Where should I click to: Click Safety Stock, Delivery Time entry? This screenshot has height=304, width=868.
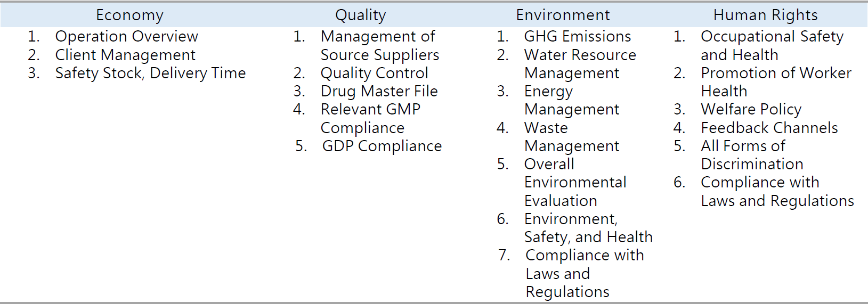coord(150,73)
